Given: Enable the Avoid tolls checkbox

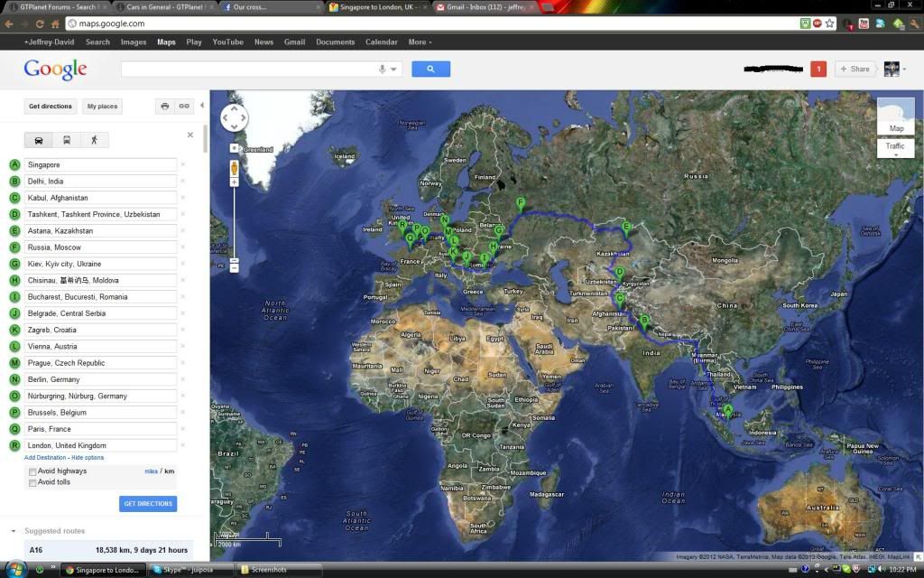Looking at the screenshot, I should tap(32, 483).
